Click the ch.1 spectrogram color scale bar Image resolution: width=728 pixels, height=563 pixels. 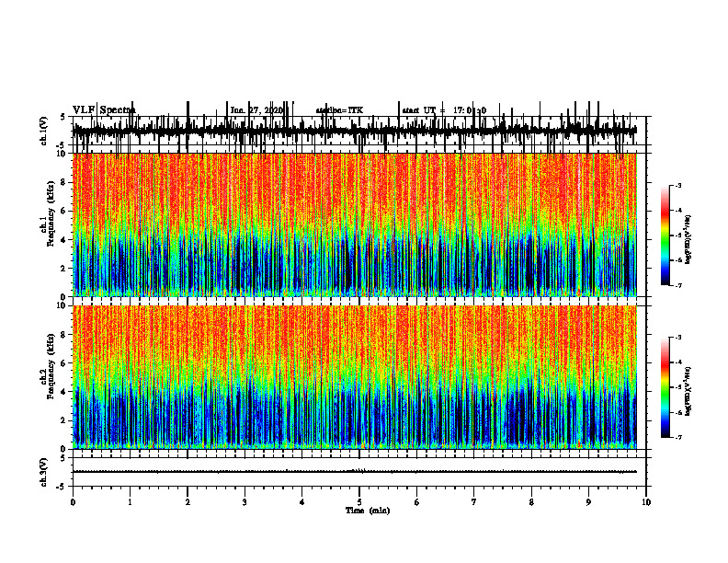coord(665,236)
